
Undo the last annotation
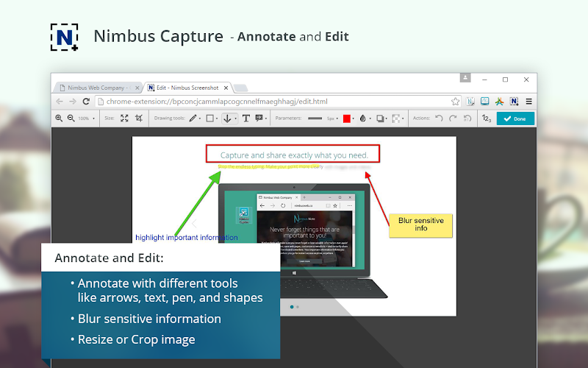[x=440, y=118]
